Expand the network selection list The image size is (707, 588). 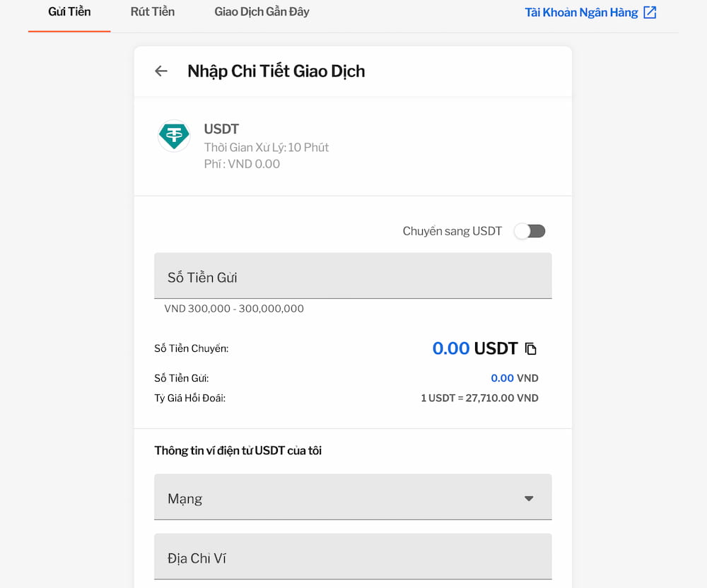[x=353, y=497]
